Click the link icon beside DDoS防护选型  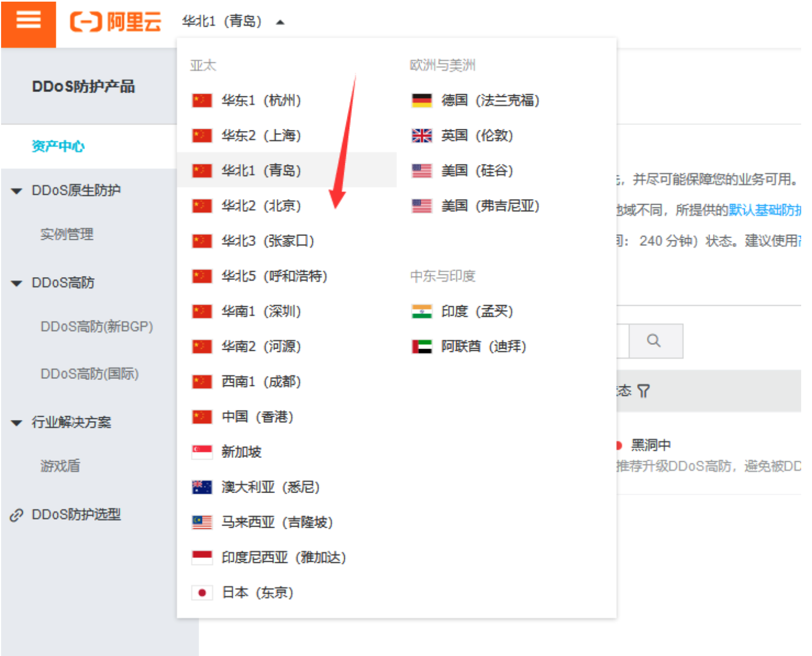pyautogui.click(x=17, y=515)
